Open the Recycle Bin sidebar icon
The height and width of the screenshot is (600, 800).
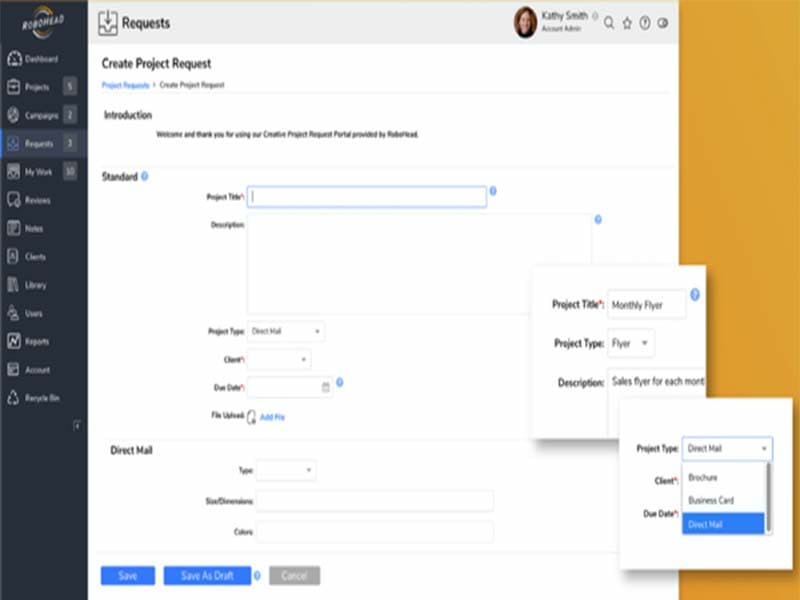coord(13,397)
